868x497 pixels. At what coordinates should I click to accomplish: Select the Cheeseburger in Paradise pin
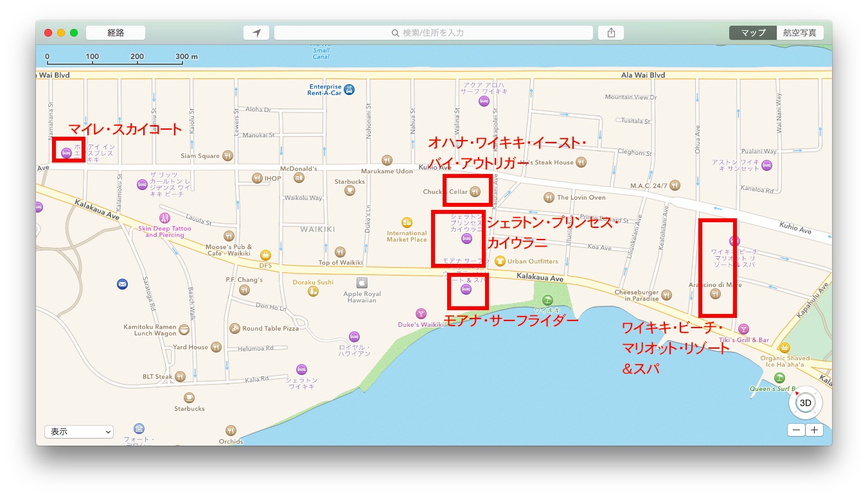(x=666, y=295)
